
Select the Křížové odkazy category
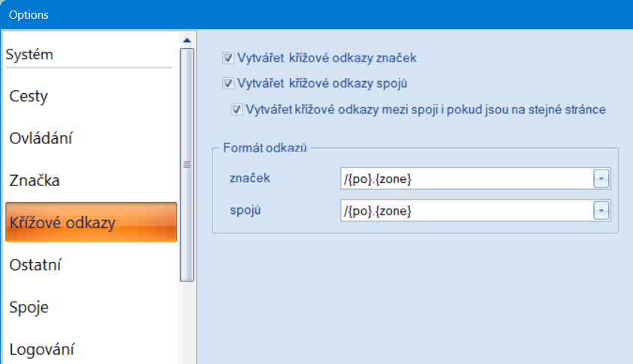(92, 222)
